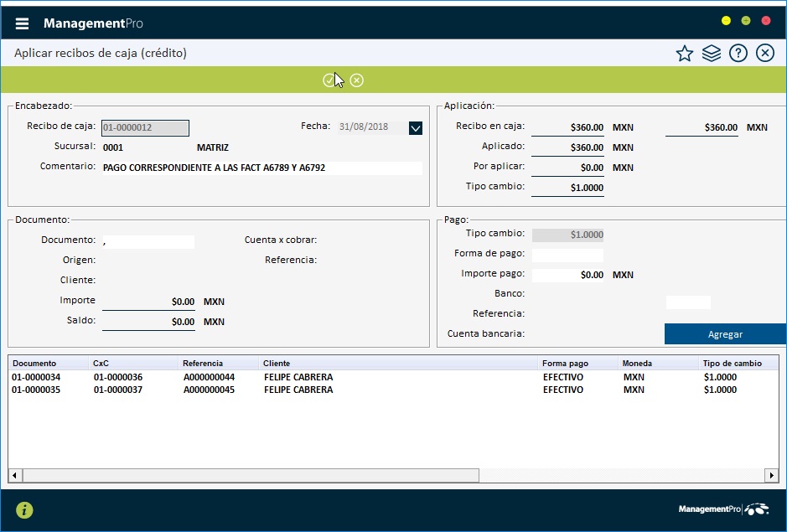Click the small field beside Banco
The width and height of the screenshot is (787, 532).
coord(688,302)
